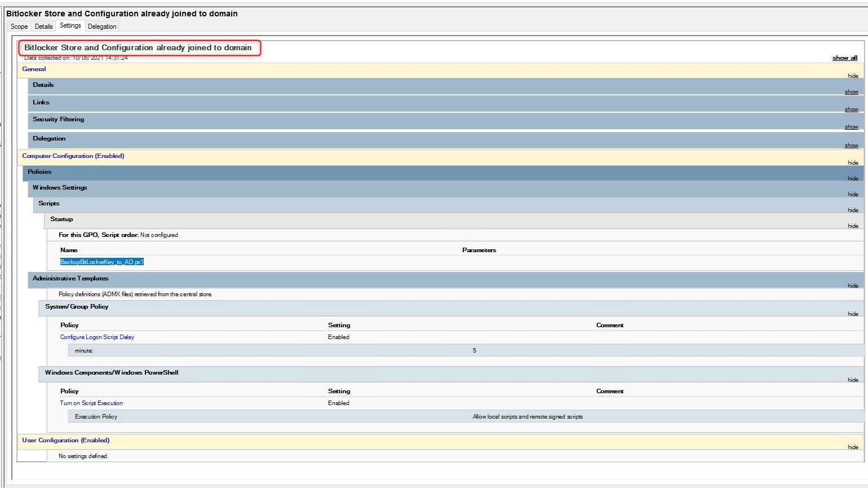Click 'Allow local scripts and remote signed scripts'

click(528, 416)
